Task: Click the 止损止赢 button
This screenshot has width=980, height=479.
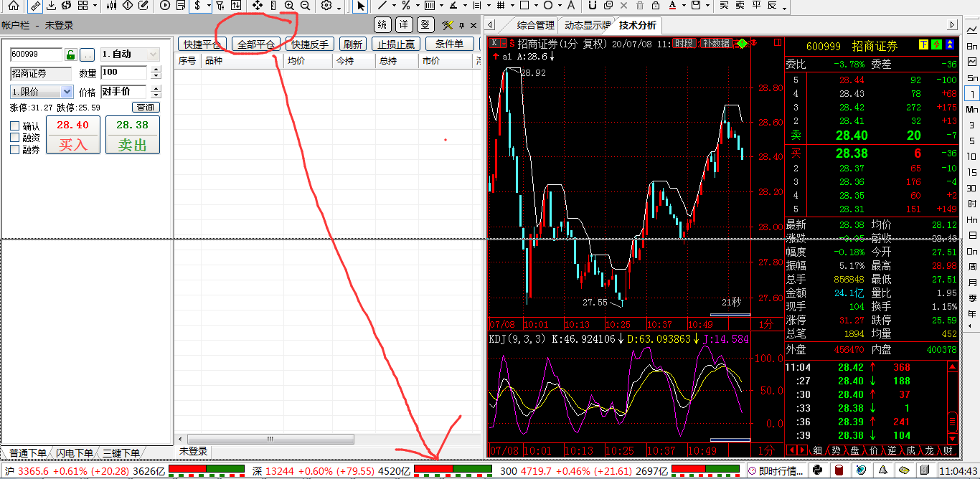Action: coord(397,44)
